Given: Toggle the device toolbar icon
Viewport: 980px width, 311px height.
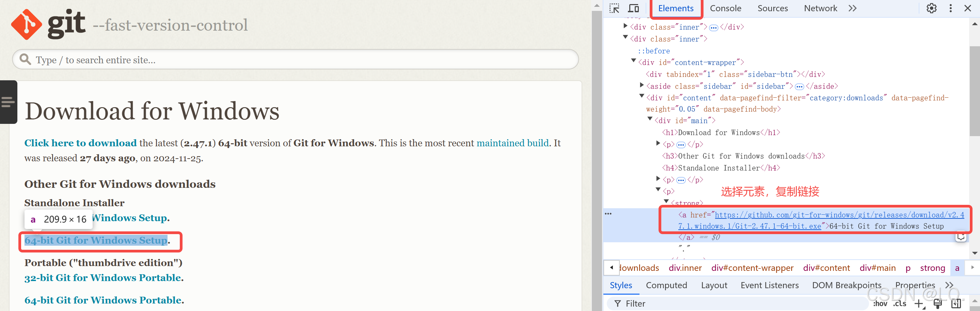Looking at the screenshot, I should pos(633,9).
